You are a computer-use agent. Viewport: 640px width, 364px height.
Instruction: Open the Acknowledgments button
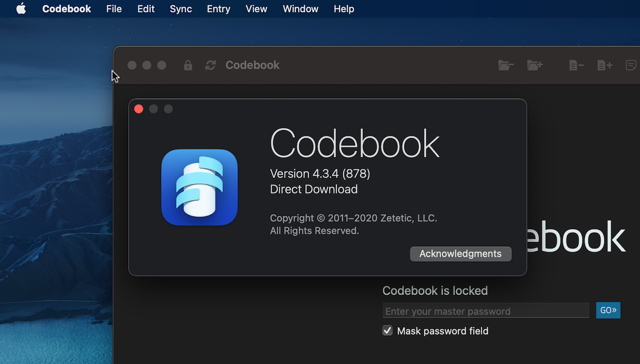coord(461,254)
